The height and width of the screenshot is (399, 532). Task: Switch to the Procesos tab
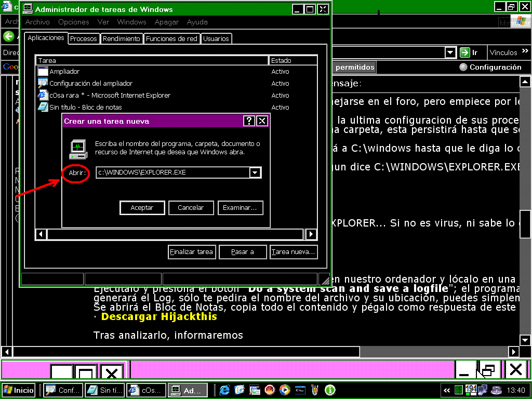(x=84, y=38)
